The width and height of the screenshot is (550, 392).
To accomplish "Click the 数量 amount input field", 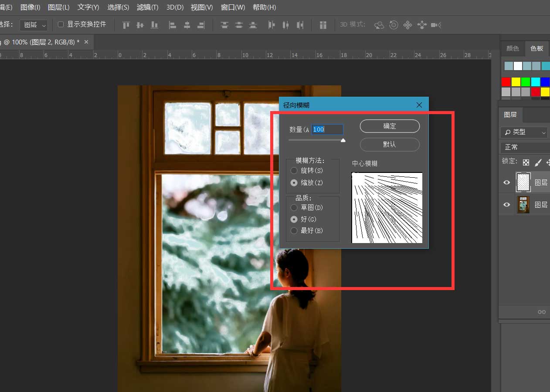I will [327, 129].
